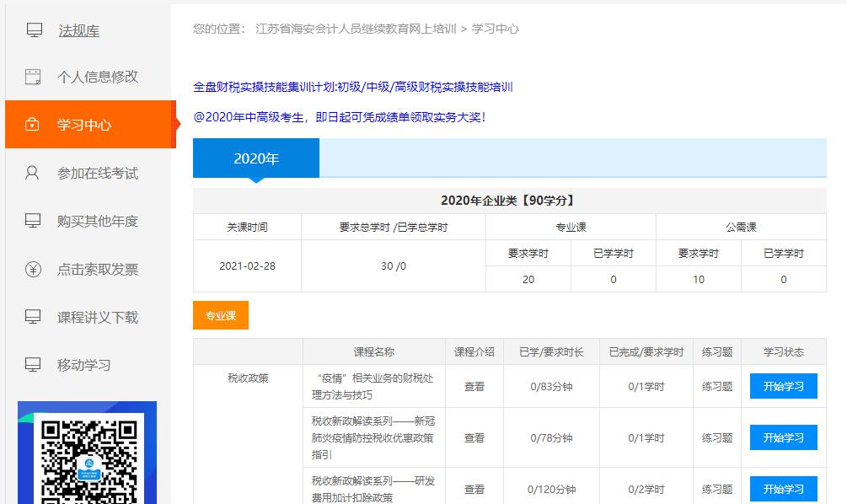The width and height of the screenshot is (847, 504).
Task: Select the 参加在线考试 person icon
Action: point(32,171)
